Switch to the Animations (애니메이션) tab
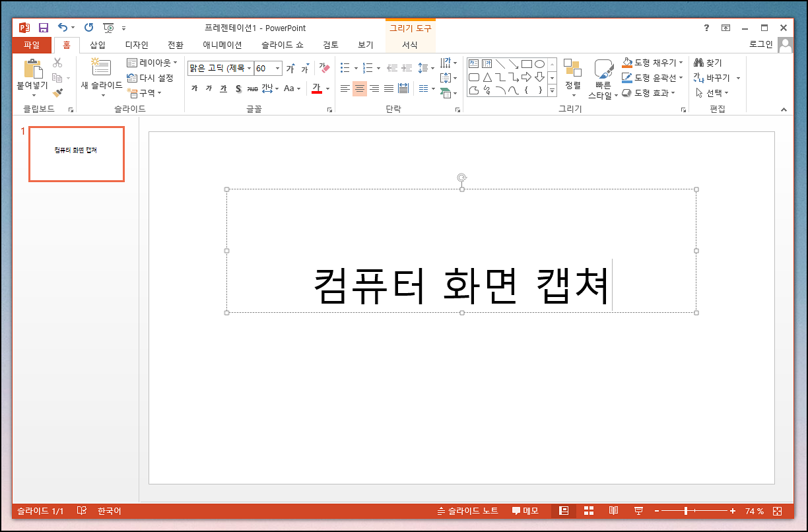Screen dimensions: 808x532 click(222, 45)
